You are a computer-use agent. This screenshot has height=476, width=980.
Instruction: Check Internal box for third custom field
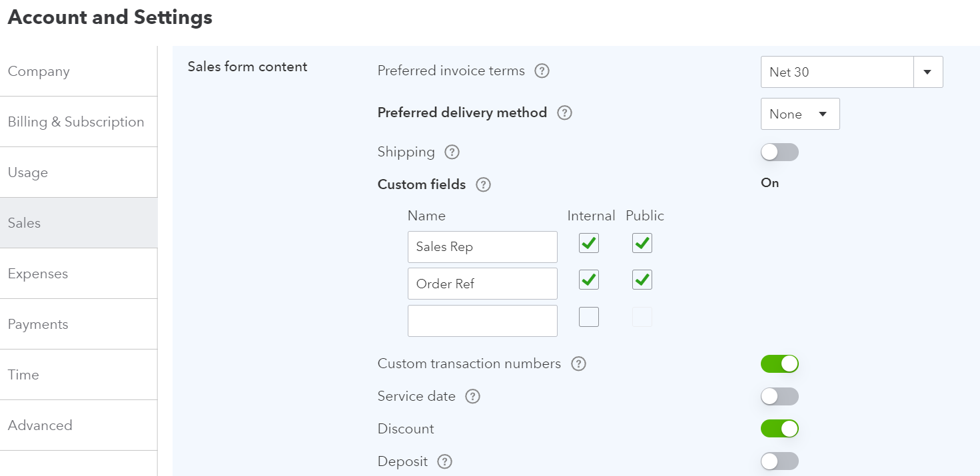[x=589, y=317]
